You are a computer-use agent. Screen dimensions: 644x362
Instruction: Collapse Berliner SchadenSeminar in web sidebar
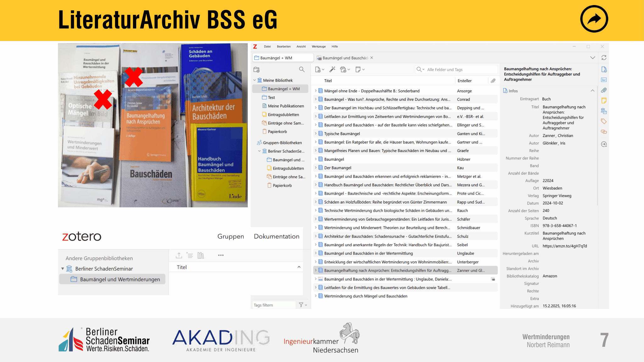click(63, 269)
